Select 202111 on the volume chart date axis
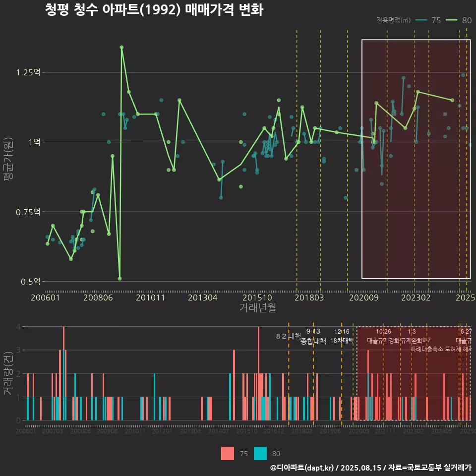This screenshot has height=476, width=476. [385, 431]
